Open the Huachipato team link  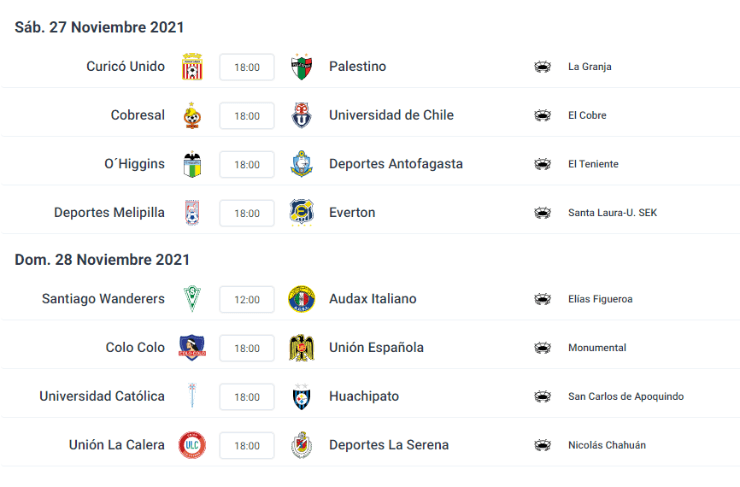click(x=364, y=396)
